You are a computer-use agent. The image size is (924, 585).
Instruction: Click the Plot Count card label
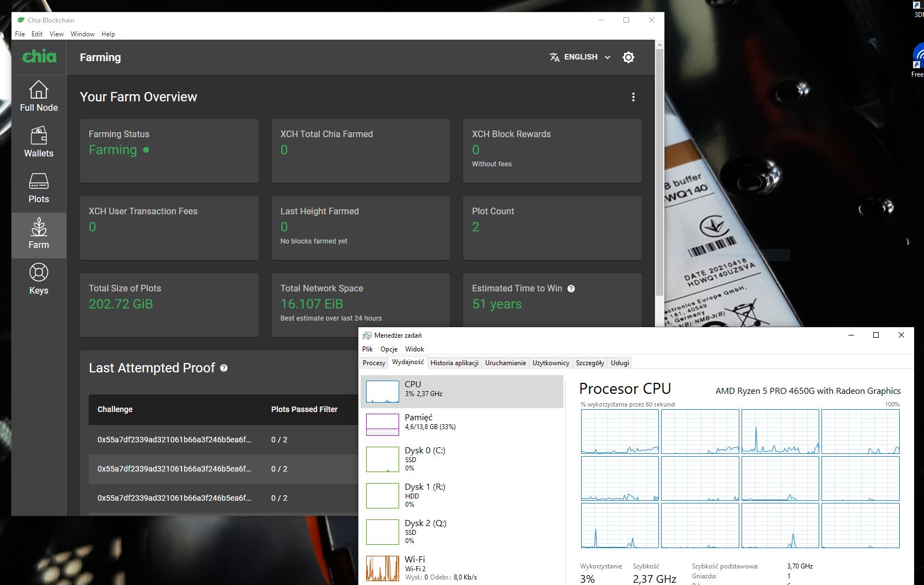[x=493, y=211]
